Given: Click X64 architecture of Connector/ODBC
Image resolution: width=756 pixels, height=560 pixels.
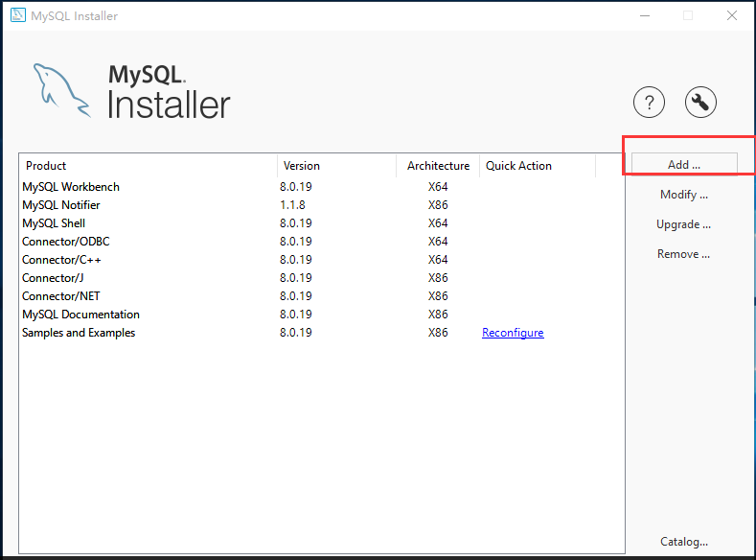Looking at the screenshot, I should [438, 242].
